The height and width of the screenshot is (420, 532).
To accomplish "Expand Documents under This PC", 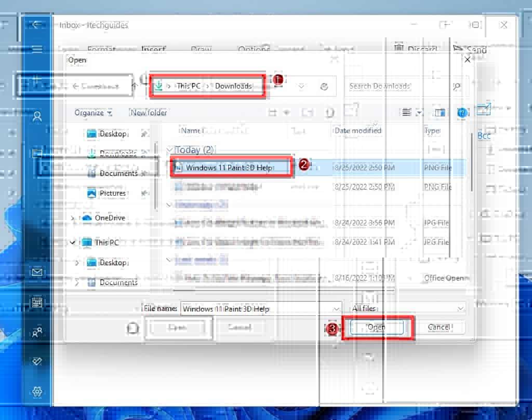I will click(x=77, y=282).
